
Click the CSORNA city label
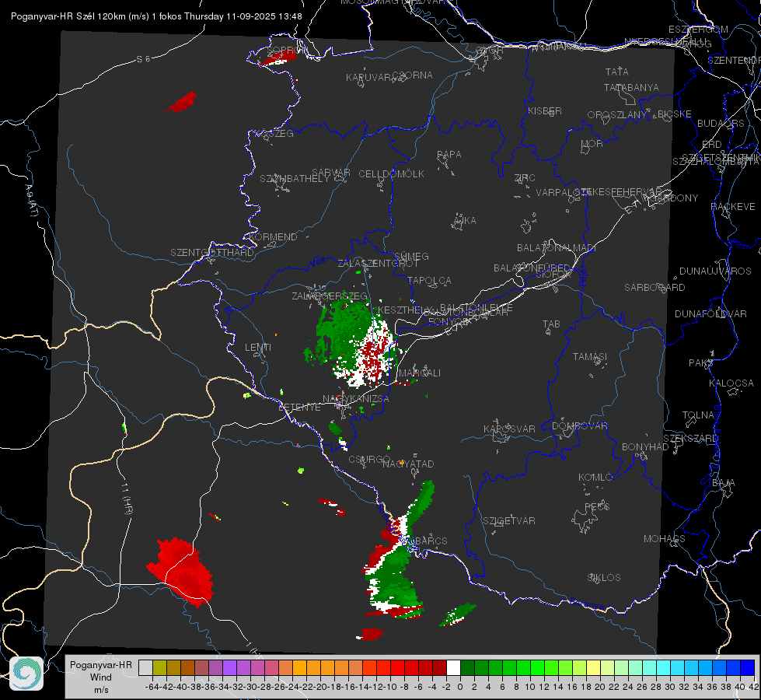[413, 75]
